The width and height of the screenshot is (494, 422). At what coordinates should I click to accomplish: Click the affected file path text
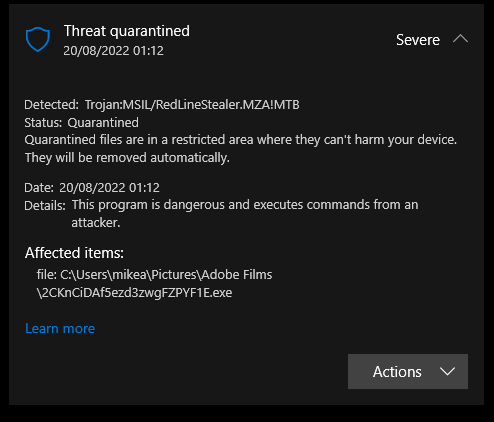(154, 284)
